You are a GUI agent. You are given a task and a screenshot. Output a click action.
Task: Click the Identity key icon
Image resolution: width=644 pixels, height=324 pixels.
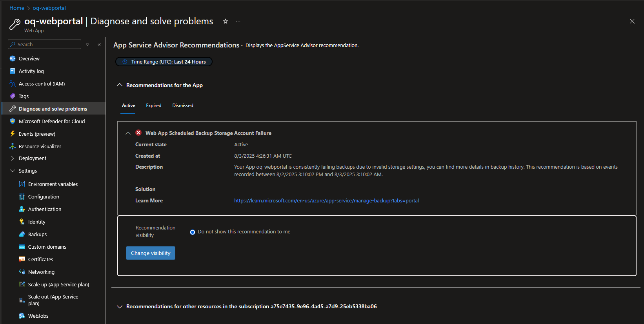coord(22,222)
